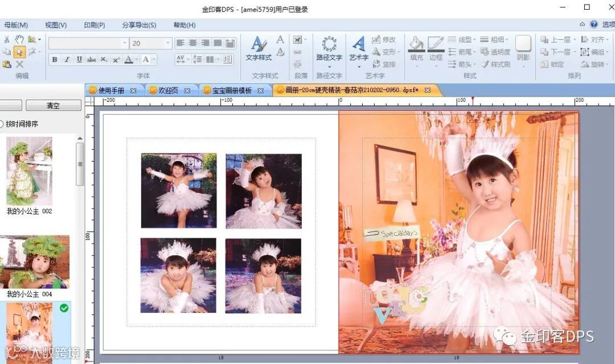Paste from clipboard icon
This screenshot has width=615, height=364.
coord(7,64)
